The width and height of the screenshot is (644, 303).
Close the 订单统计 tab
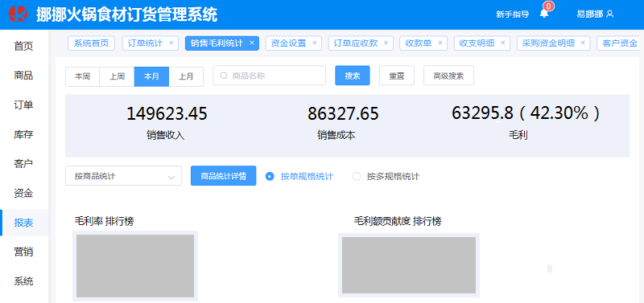(x=171, y=43)
